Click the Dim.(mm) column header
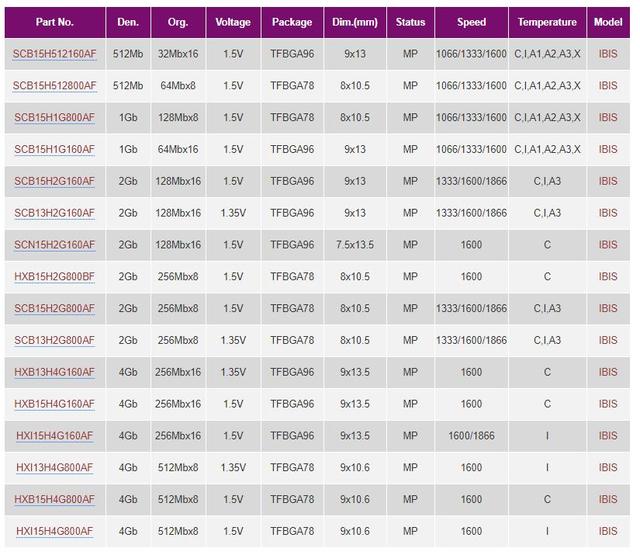 click(355, 22)
